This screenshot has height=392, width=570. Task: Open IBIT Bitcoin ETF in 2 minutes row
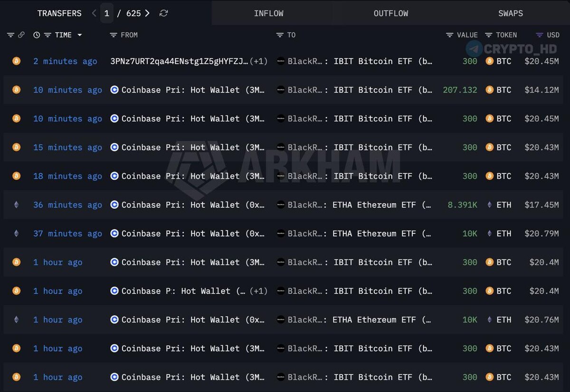pyautogui.click(x=360, y=61)
